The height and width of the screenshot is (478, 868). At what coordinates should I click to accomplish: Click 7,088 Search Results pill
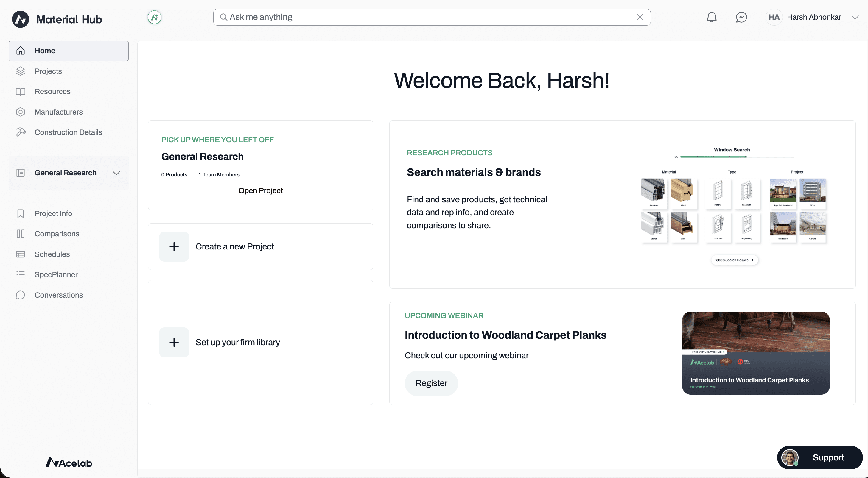(734, 260)
